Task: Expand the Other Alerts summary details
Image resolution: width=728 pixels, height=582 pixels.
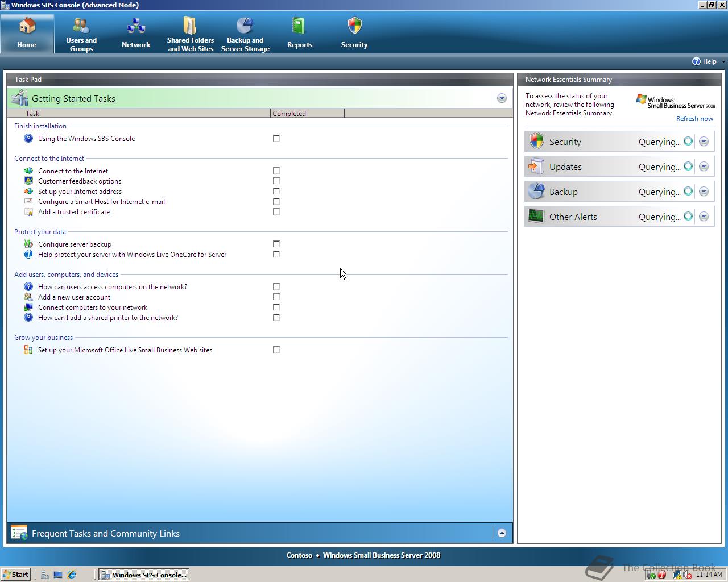Action: point(704,217)
